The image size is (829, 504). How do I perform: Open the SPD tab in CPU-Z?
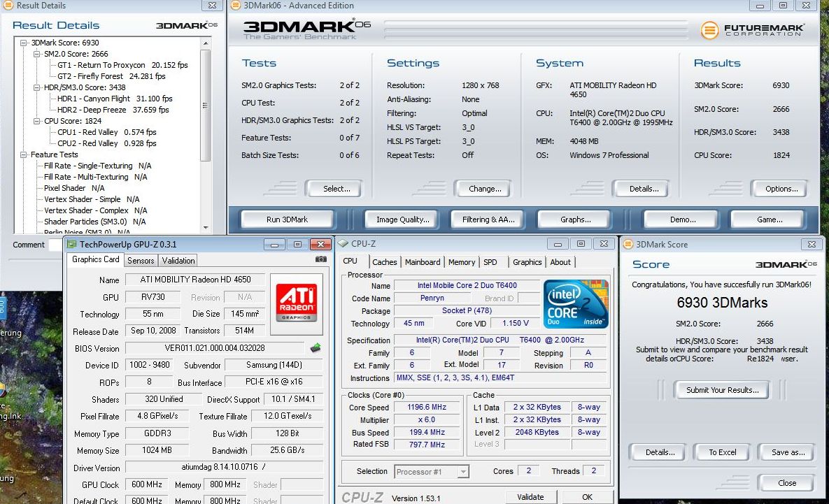coord(490,262)
